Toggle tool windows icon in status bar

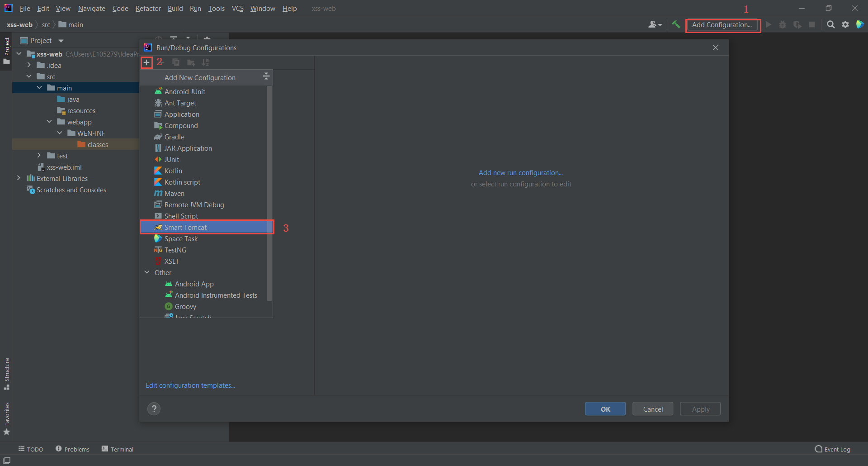[x=7, y=461]
